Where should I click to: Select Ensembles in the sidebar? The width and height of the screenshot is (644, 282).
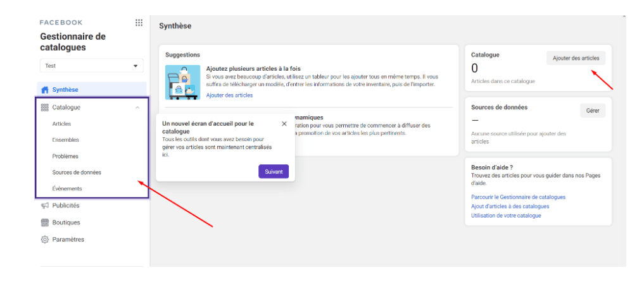pyautogui.click(x=65, y=140)
